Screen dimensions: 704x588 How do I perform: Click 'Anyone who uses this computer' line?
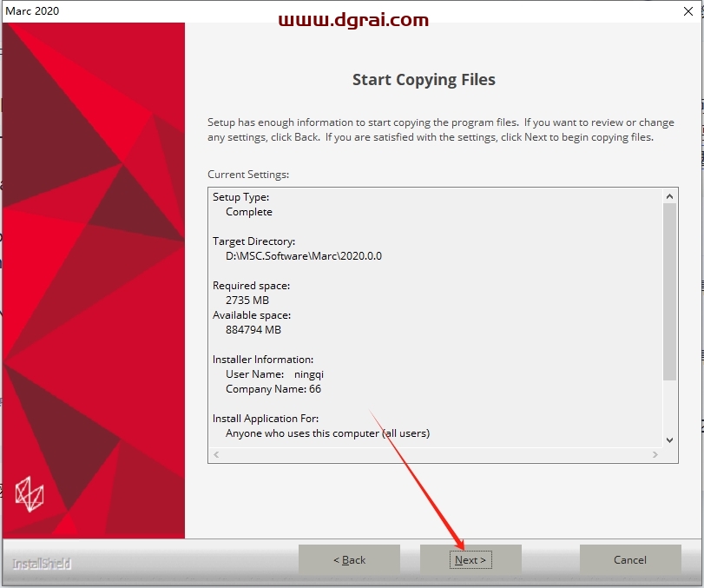327,433
